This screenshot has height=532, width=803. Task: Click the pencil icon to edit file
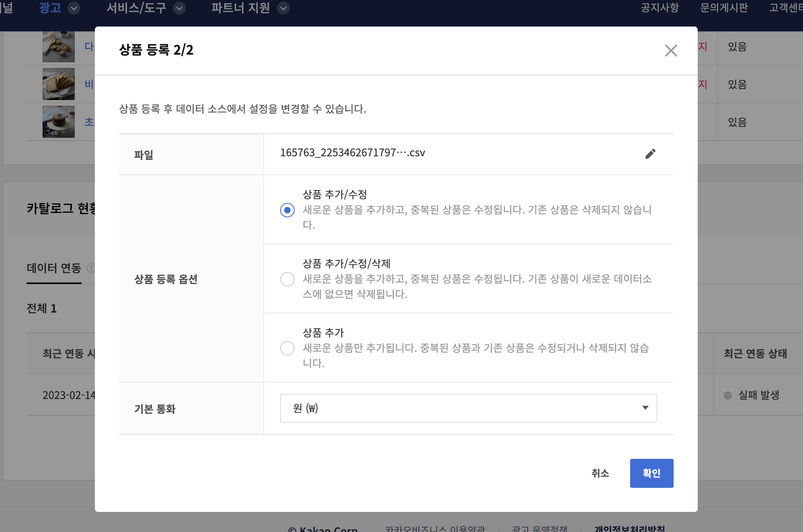(650, 154)
